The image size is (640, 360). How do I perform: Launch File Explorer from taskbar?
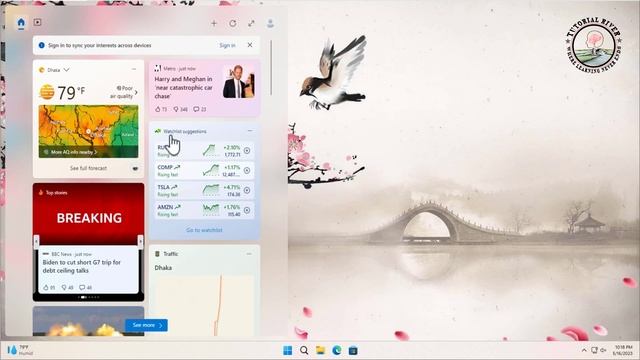pyautogui.click(x=320, y=350)
